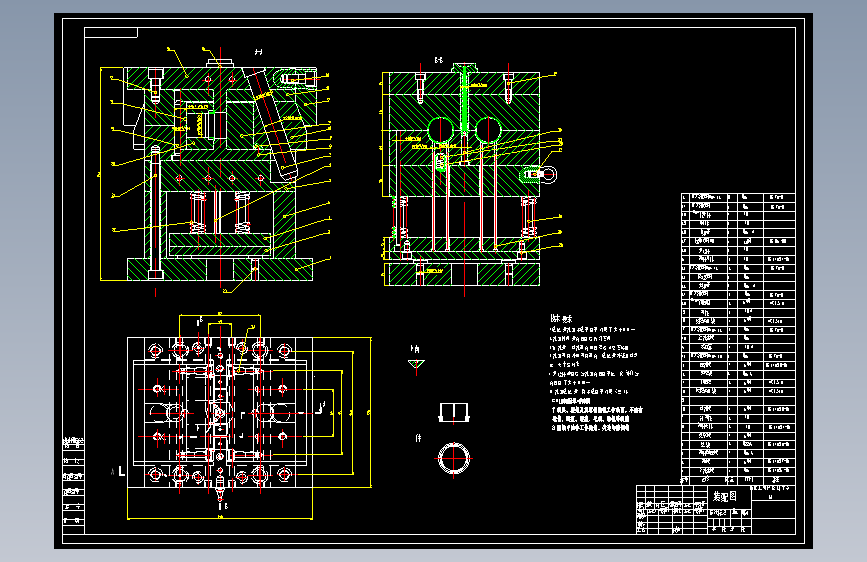Select the 技术要求 heading above the notes
The height and width of the screenshot is (562, 867).
tap(561, 319)
